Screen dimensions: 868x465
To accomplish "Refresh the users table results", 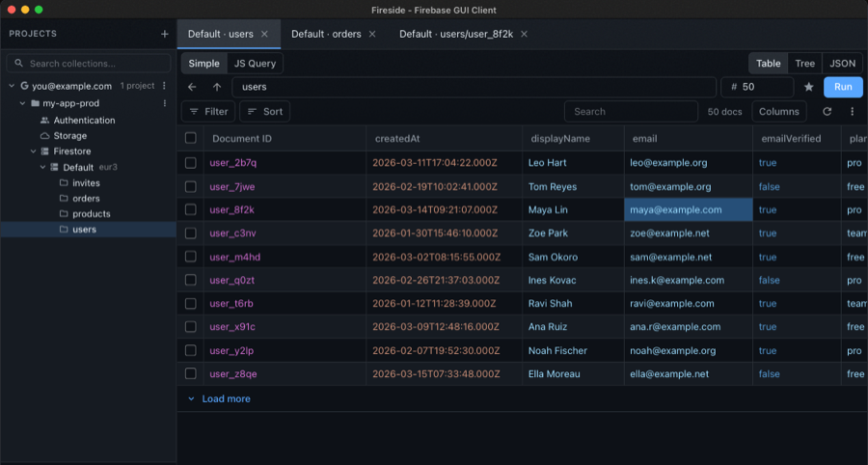I will (x=827, y=111).
